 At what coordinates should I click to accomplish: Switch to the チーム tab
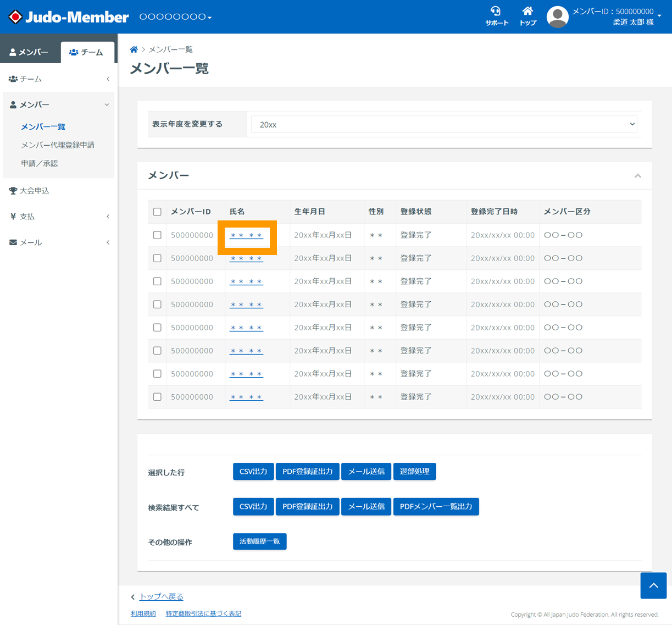point(87,52)
